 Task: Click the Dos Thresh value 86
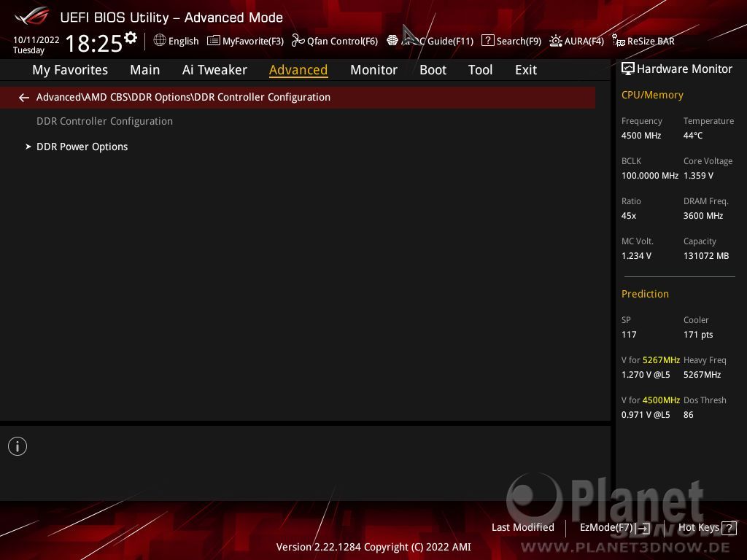689,415
